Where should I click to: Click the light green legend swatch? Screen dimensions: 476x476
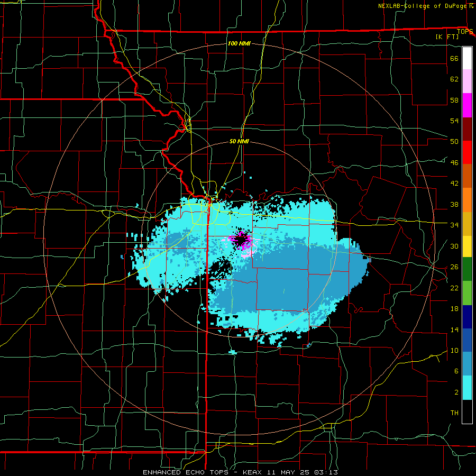[x=467, y=293]
